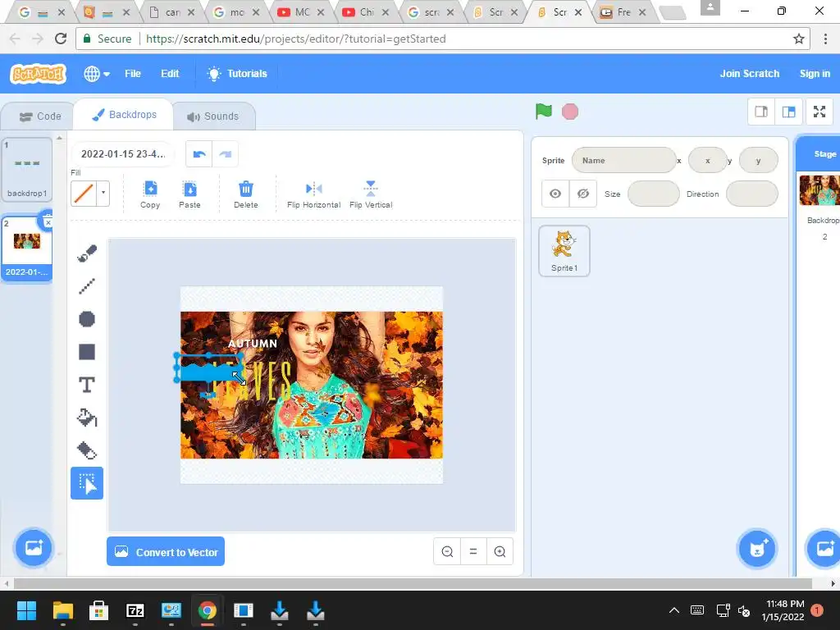The height and width of the screenshot is (630, 840).
Task: Select the Fill bucket tool
Action: 87,418
